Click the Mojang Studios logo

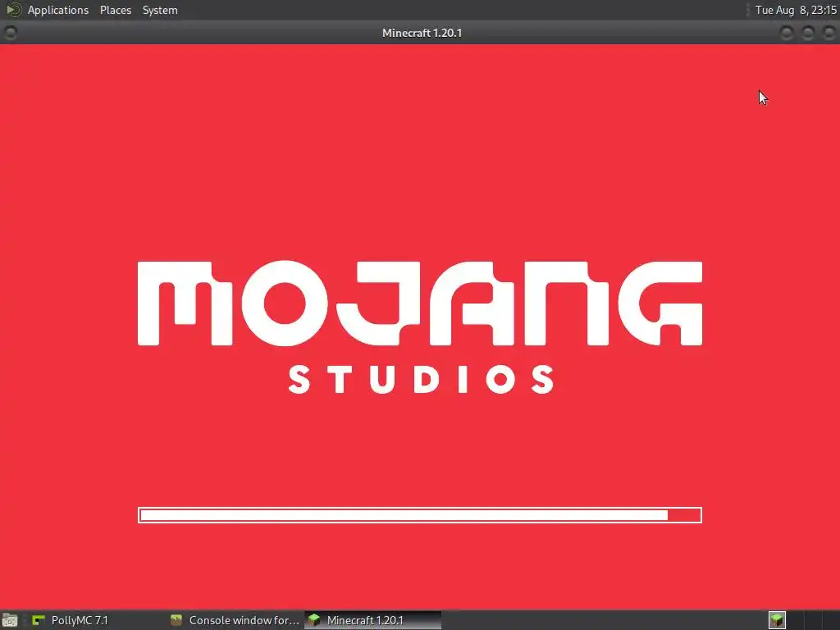coord(420,326)
